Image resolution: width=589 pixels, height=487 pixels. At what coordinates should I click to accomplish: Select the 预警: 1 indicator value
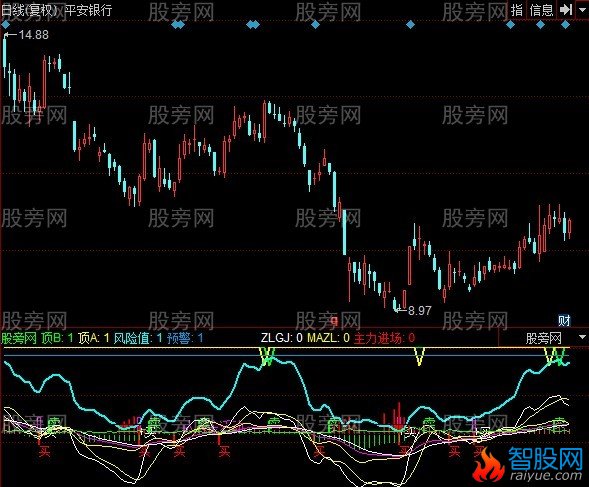click(185, 338)
